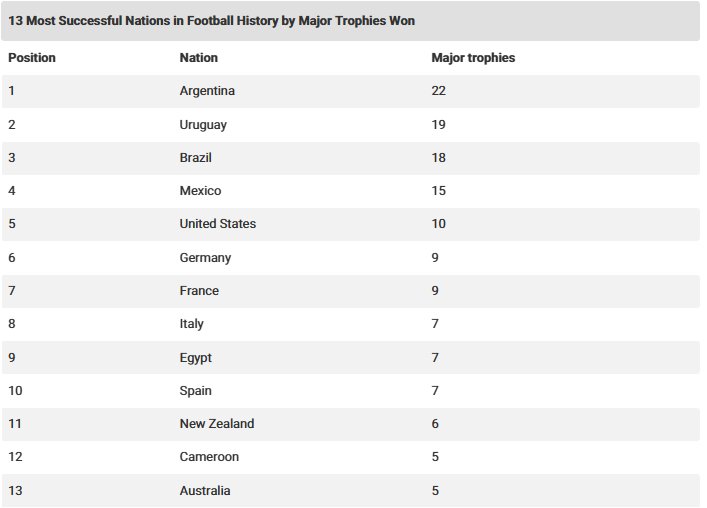This screenshot has height=508, width=707.
Task: Select the Egypt nation entry
Action: [x=195, y=358]
